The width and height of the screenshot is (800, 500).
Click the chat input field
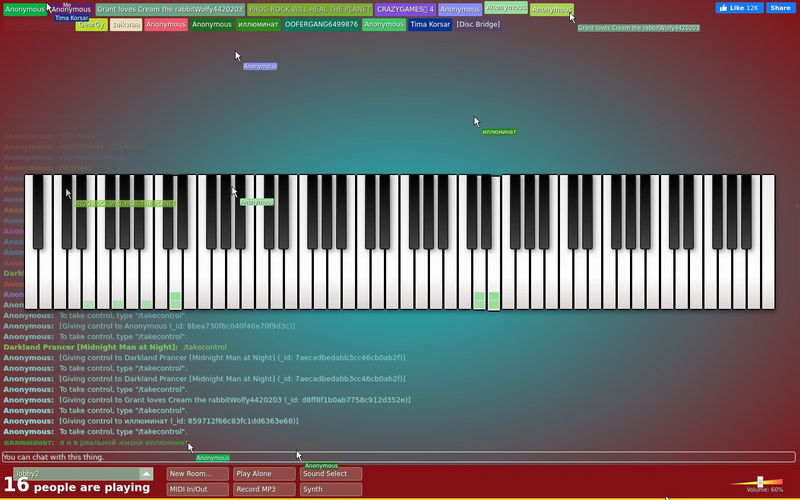(398, 457)
